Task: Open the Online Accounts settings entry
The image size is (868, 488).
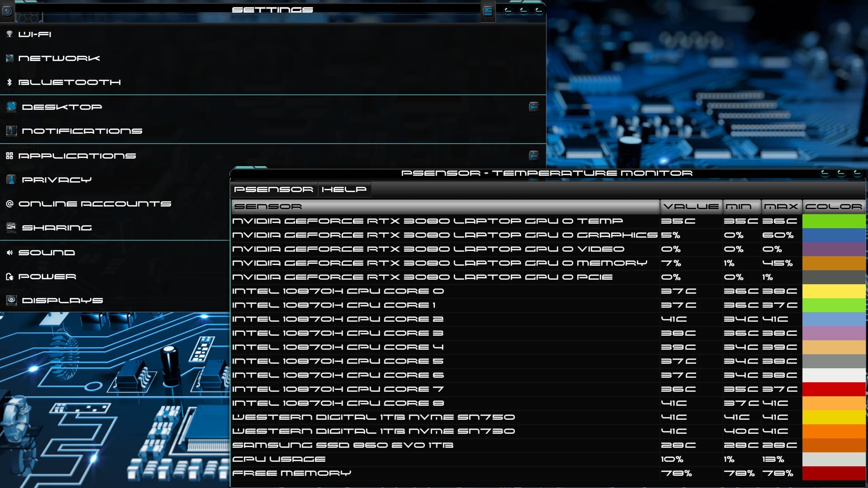Action: click(115, 204)
